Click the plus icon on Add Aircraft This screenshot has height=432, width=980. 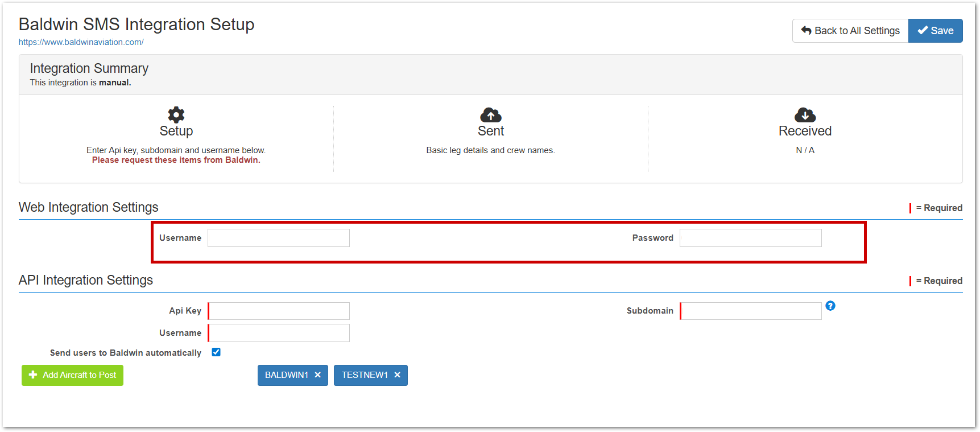click(x=33, y=375)
